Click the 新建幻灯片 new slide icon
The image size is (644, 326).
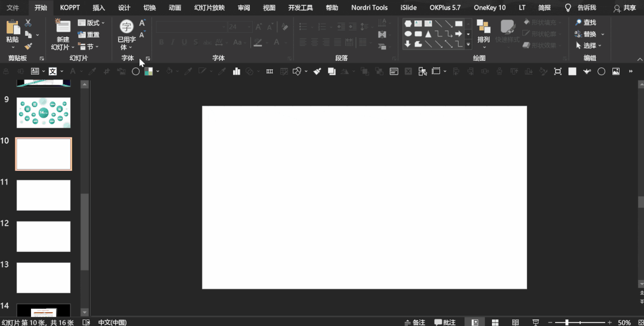[x=63, y=26]
